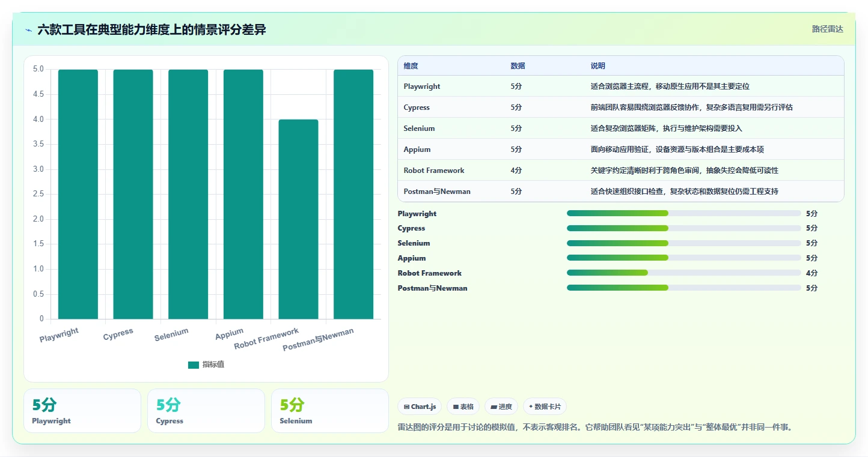Click the 进度 tag
The height and width of the screenshot is (457, 868).
coord(501,407)
